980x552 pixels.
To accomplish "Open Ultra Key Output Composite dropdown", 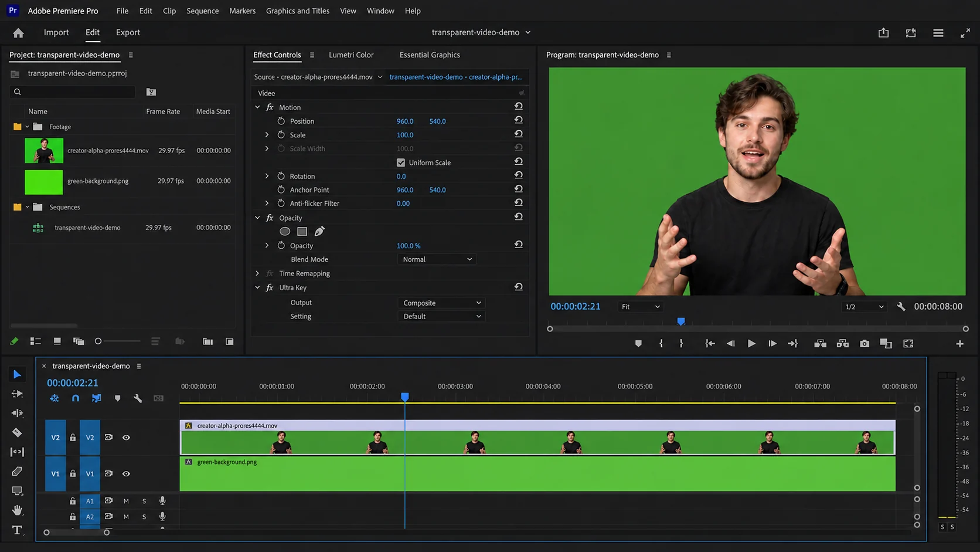I will tap(441, 303).
